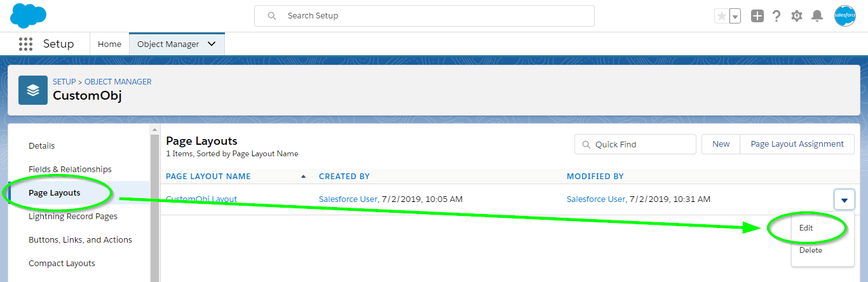Choose Delete from the row action menu
The image size is (868, 282).
tap(811, 250)
